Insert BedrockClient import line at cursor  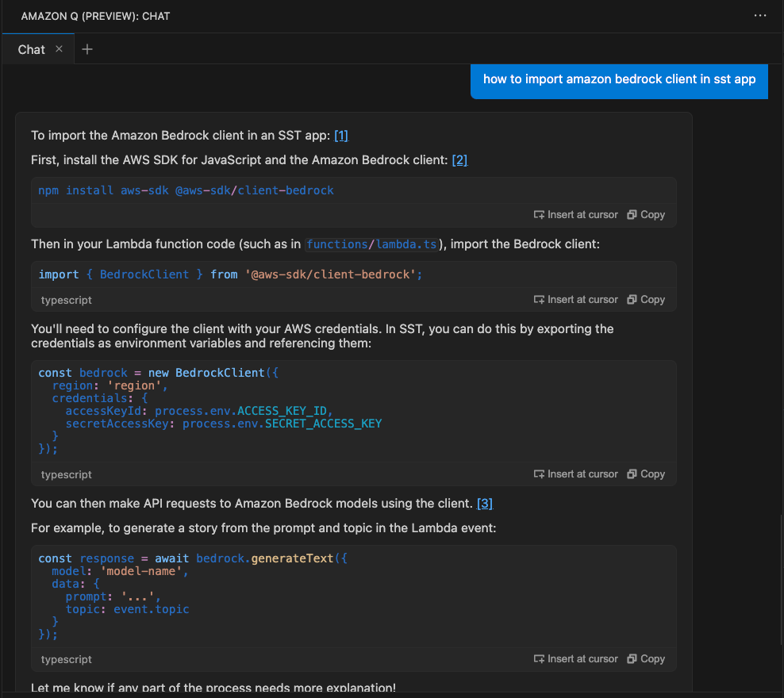tap(575, 299)
